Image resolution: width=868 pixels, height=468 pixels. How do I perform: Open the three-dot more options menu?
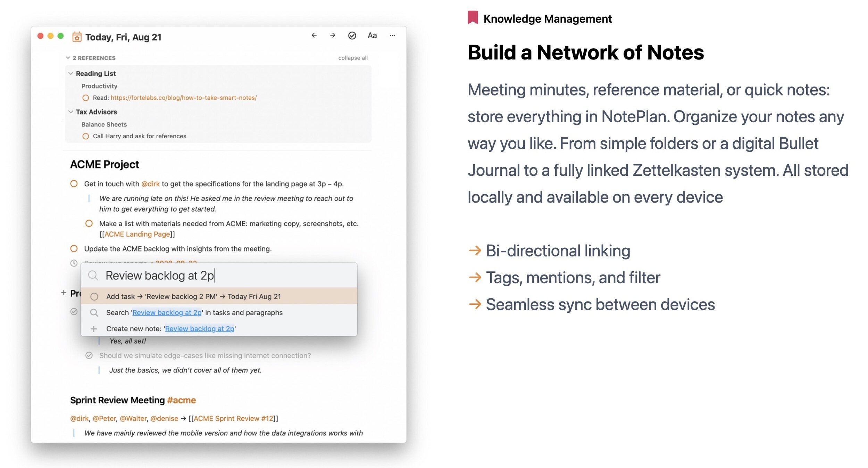(392, 35)
